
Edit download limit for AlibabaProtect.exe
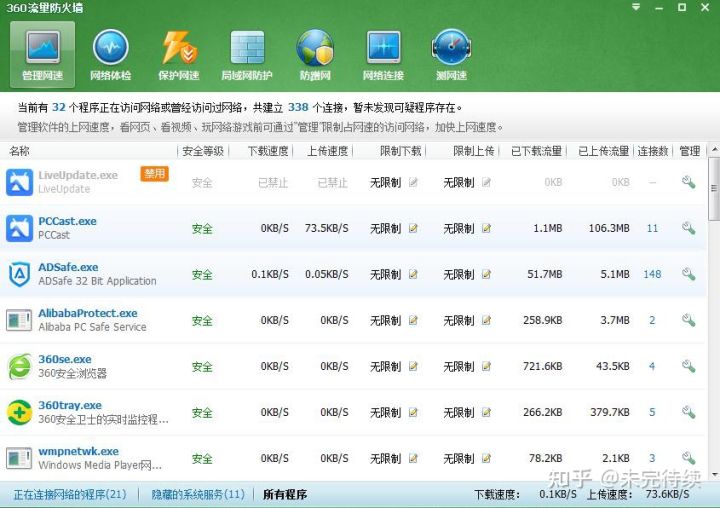click(413, 320)
